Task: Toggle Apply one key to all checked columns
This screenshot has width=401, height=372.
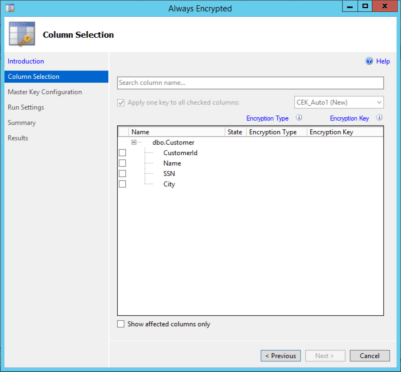Action: pyautogui.click(x=121, y=103)
